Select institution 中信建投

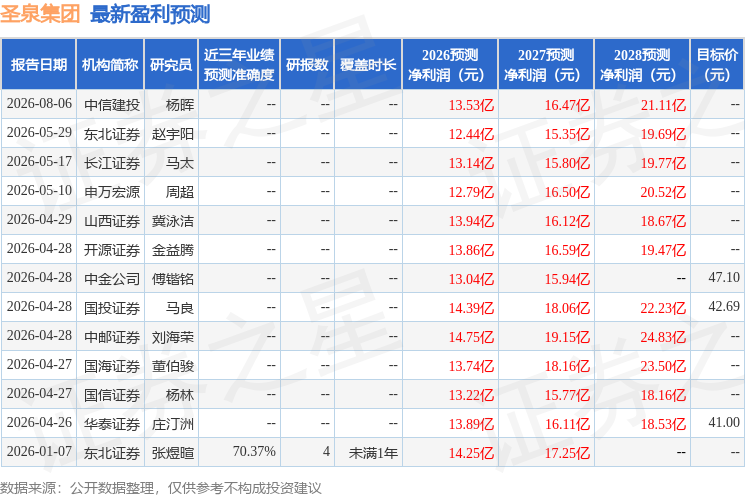click(112, 105)
